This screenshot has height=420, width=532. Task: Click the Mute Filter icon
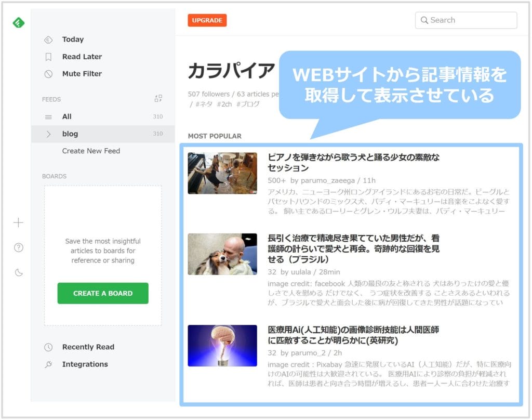(x=48, y=74)
